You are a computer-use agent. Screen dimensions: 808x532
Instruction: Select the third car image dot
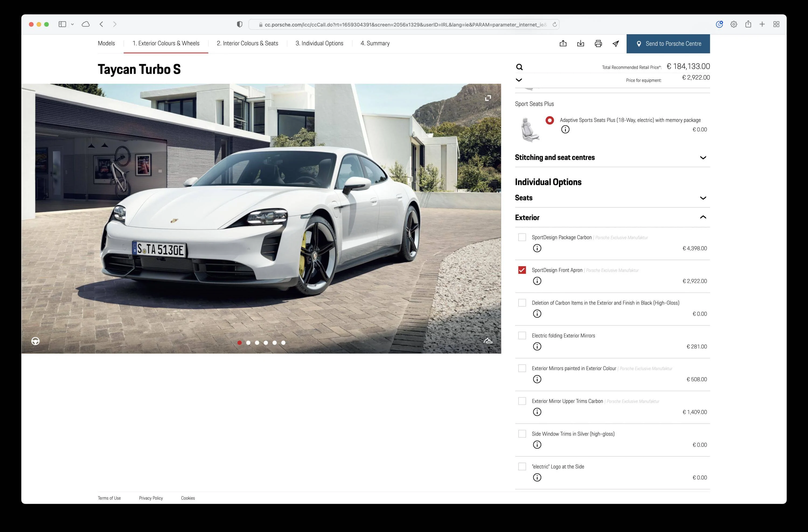(x=257, y=343)
